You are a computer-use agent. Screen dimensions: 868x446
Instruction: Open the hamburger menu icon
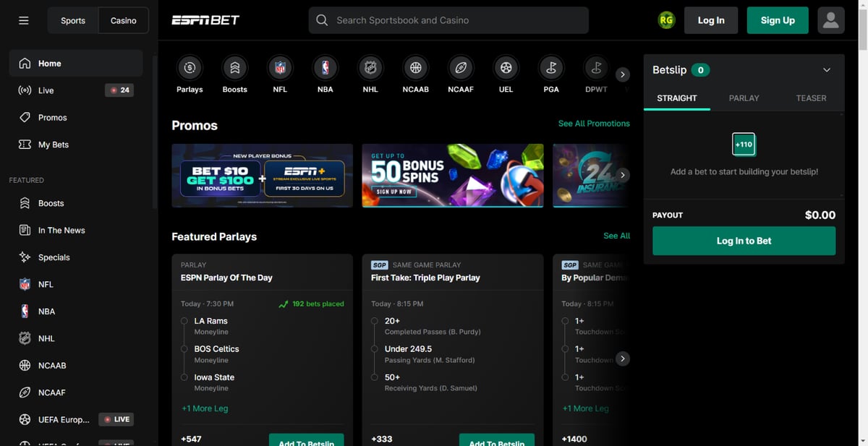(24, 20)
